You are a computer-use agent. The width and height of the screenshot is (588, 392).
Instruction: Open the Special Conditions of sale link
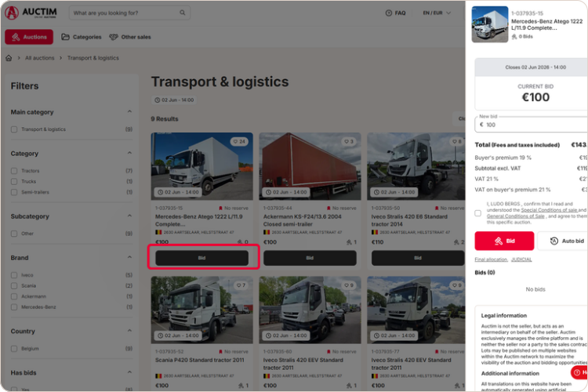click(x=549, y=210)
